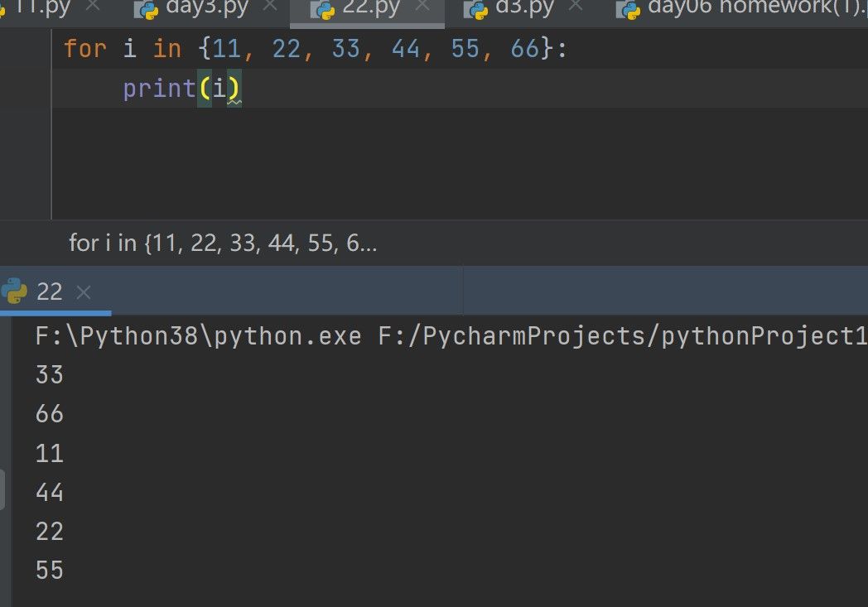Click the Python icon on day3.py tab
Image resolution: width=868 pixels, height=607 pixels.
point(149,10)
